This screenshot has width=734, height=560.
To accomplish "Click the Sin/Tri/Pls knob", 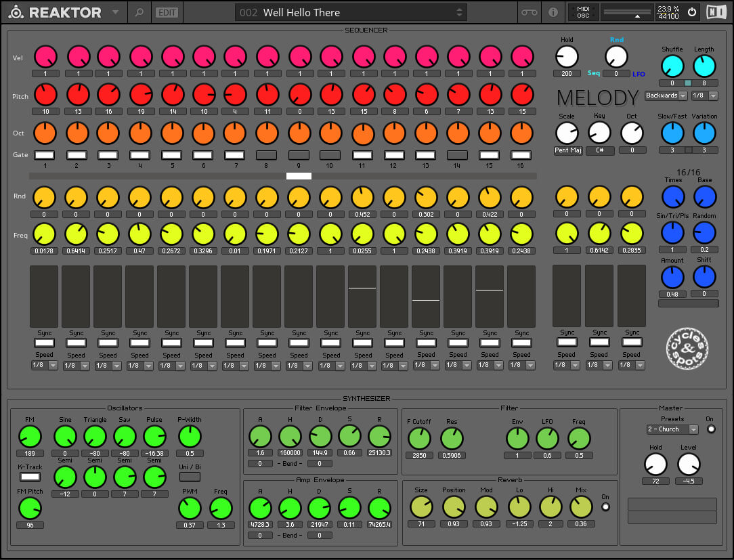I will point(672,232).
